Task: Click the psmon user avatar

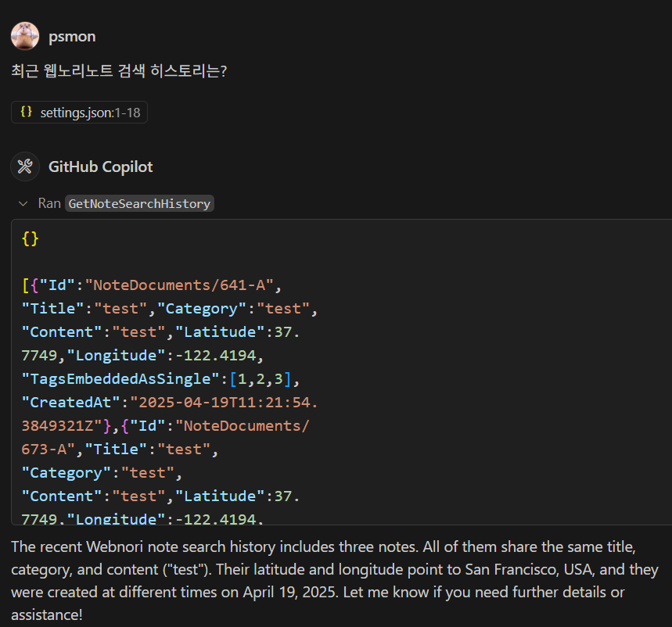Action: click(25, 36)
